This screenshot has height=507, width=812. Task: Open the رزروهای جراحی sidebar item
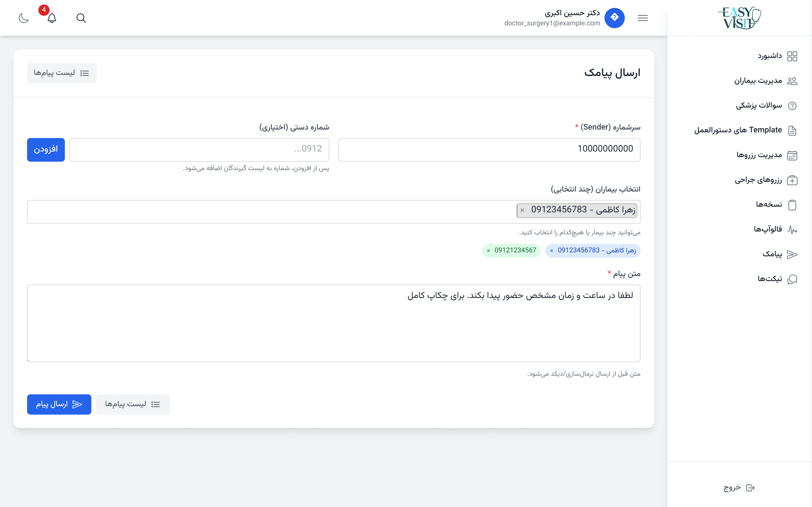758,180
